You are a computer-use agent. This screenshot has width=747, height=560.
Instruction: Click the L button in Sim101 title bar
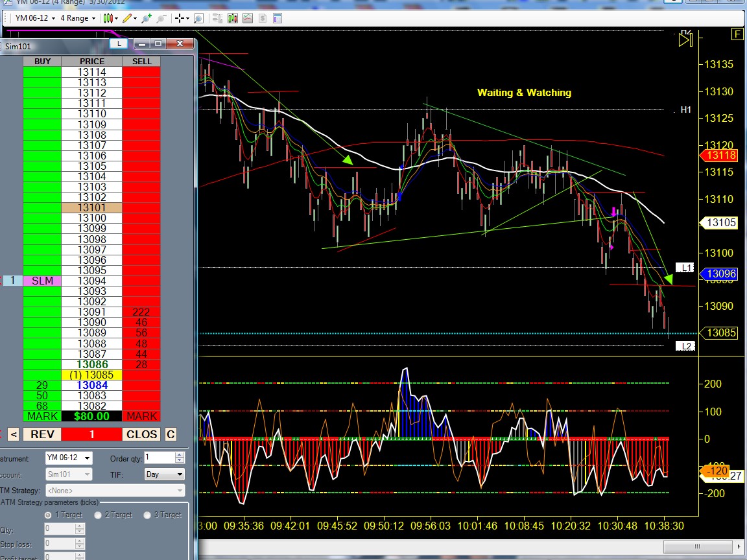click(x=119, y=44)
